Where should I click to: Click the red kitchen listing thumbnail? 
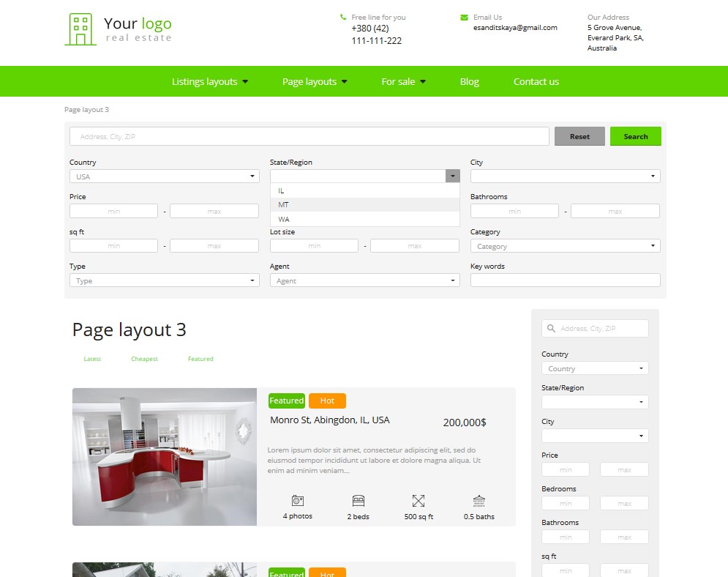tap(165, 457)
